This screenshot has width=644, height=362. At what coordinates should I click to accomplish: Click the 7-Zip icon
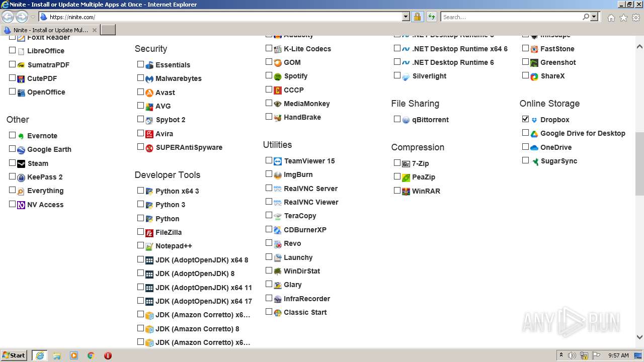[x=406, y=164]
